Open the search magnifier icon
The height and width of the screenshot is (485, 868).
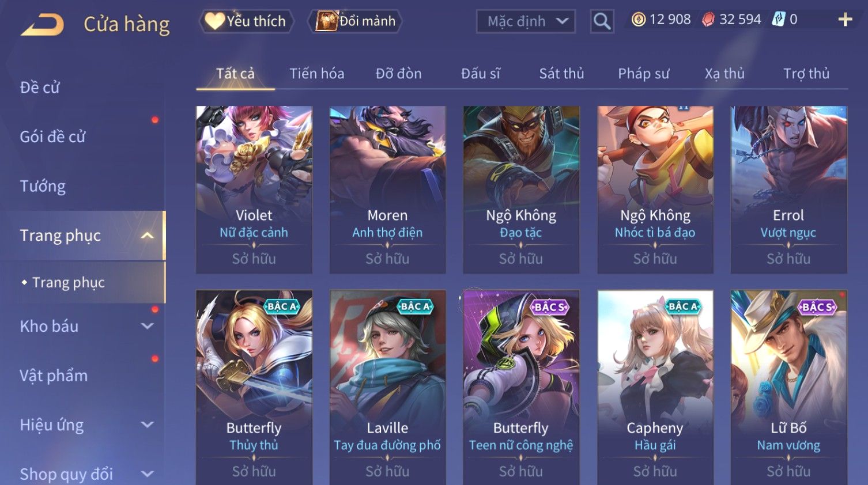[x=602, y=22]
